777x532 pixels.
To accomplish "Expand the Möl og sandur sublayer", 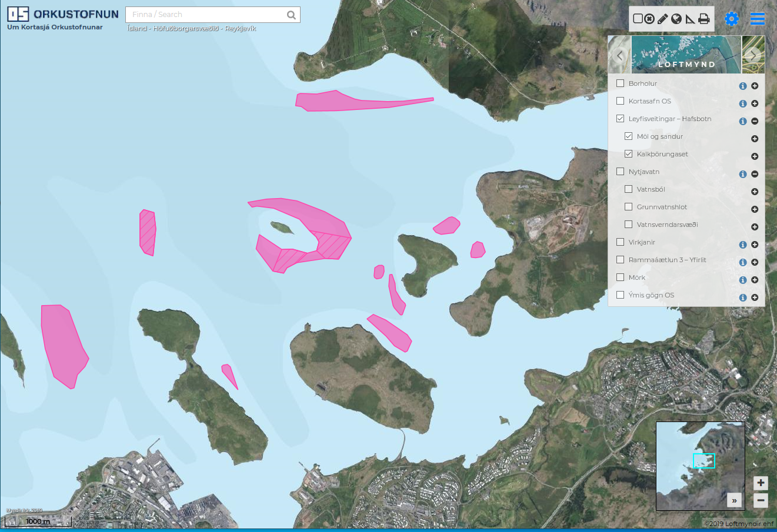I will pos(755,139).
